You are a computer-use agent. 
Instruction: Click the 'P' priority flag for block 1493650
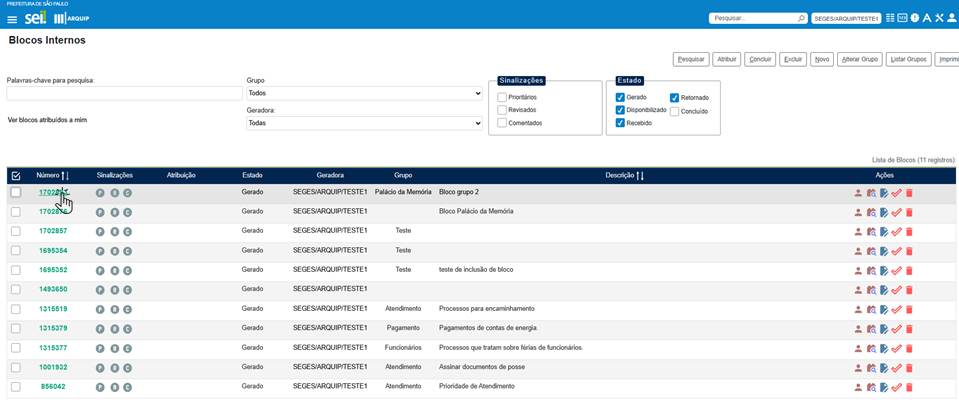click(100, 289)
